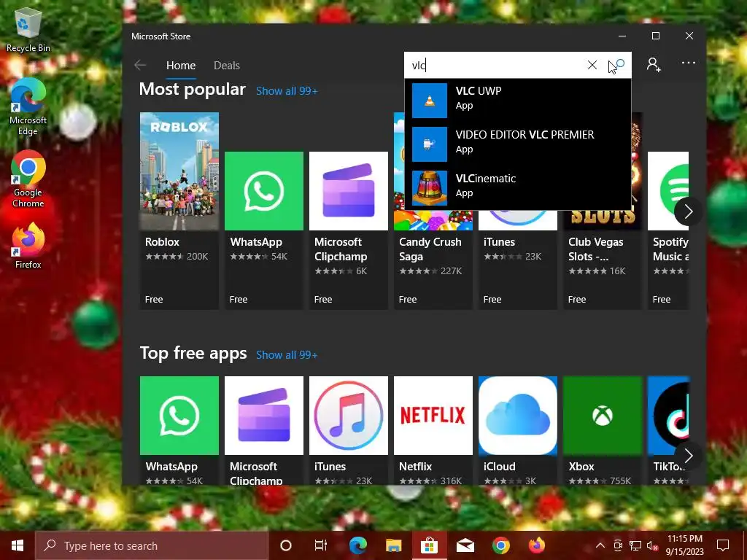This screenshot has height=560, width=747.
Task: Clear the search box with the X
Action: pyautogui.click(x=592, y=65)
